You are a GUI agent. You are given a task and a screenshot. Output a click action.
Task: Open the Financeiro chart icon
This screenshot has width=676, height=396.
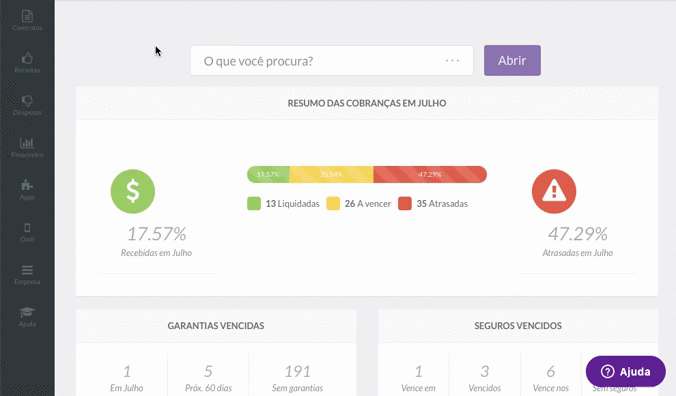point(27,143)
